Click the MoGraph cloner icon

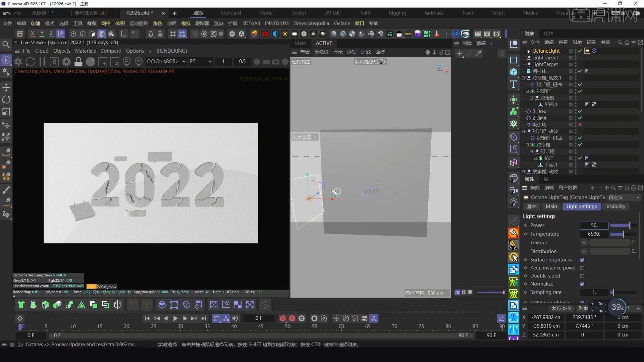tap(514, 112)
